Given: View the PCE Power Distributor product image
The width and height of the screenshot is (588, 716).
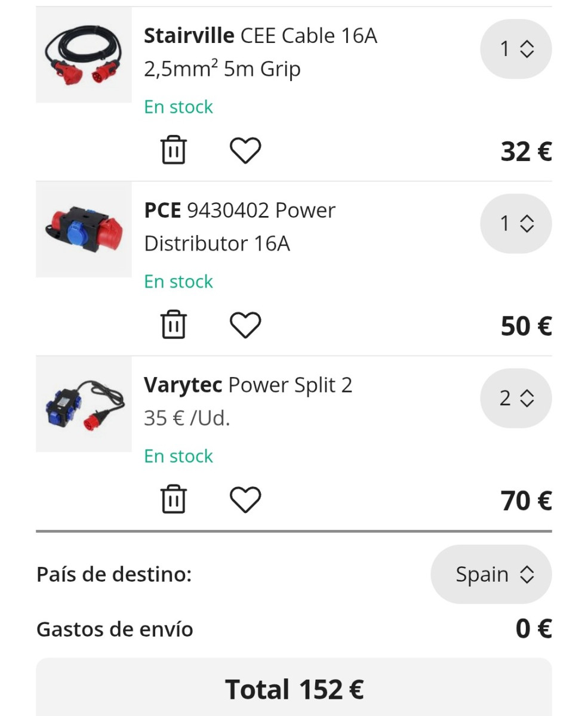Looking at the screenshot, I should tap(84, 230).
